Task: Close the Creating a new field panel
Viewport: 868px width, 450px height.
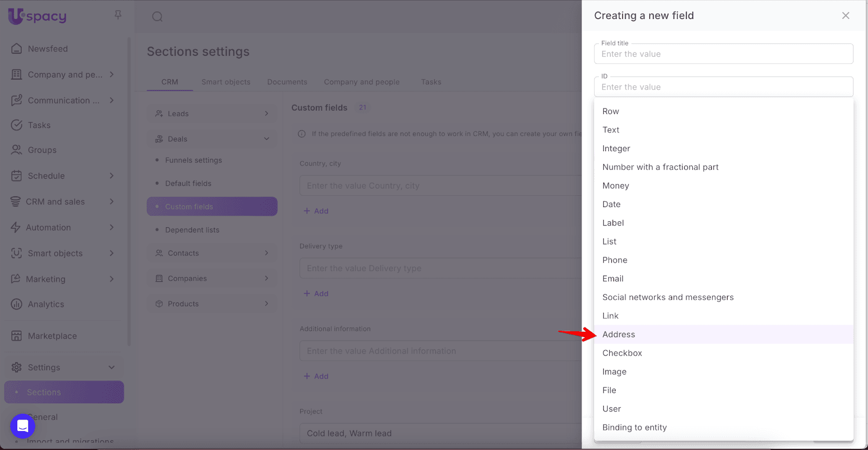Action: [845, 16]
